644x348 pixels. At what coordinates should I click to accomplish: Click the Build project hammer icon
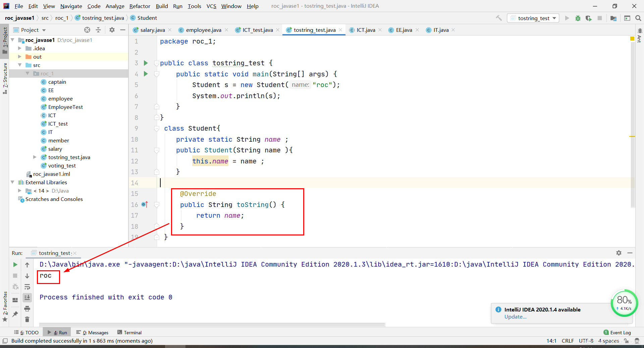499,18
